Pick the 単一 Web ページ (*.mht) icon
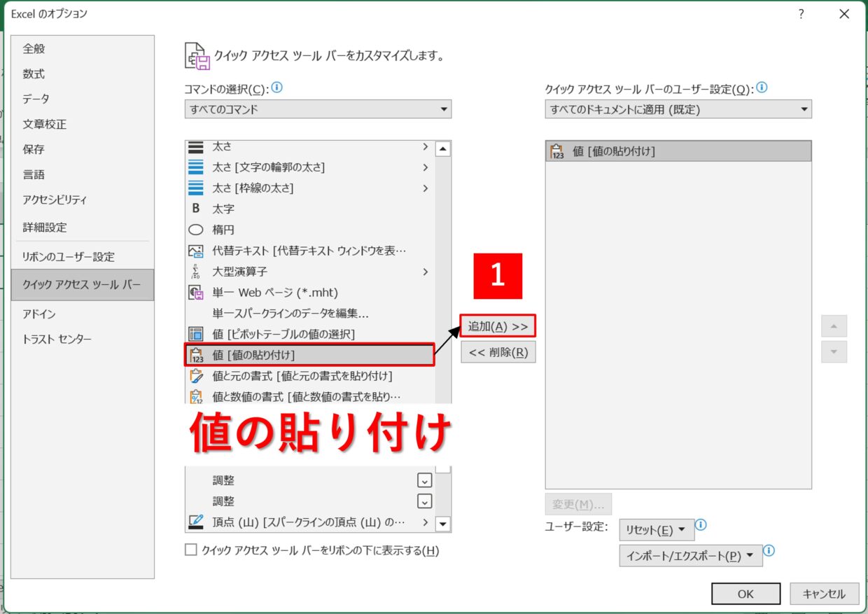Viewport: 868px width, 614px height. [x=196, y=293]
